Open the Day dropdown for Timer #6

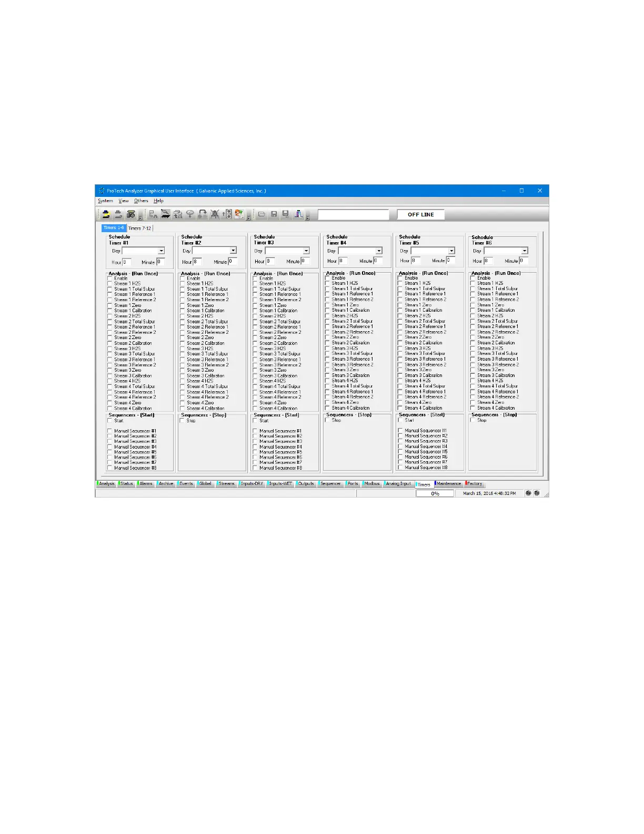pos(525,251)
